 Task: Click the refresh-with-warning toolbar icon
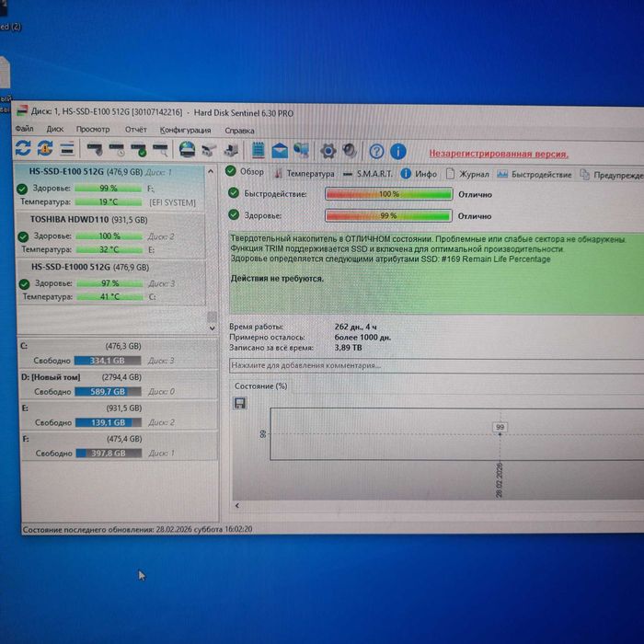(45, 148)
